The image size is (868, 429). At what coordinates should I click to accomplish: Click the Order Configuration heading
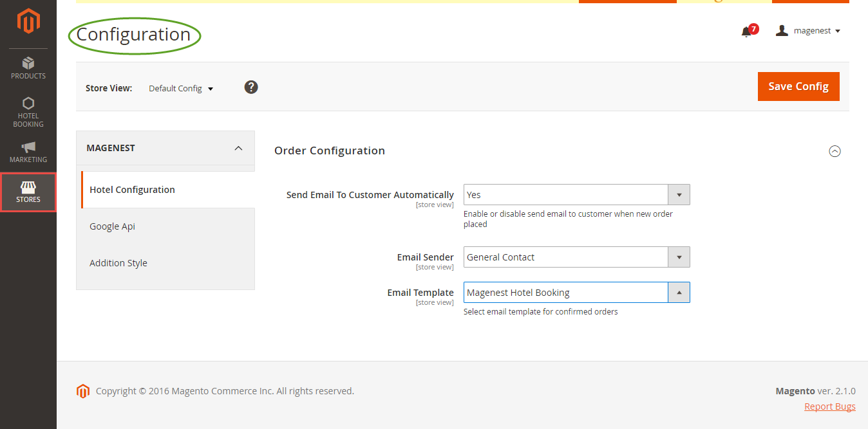tap(330, 151)
